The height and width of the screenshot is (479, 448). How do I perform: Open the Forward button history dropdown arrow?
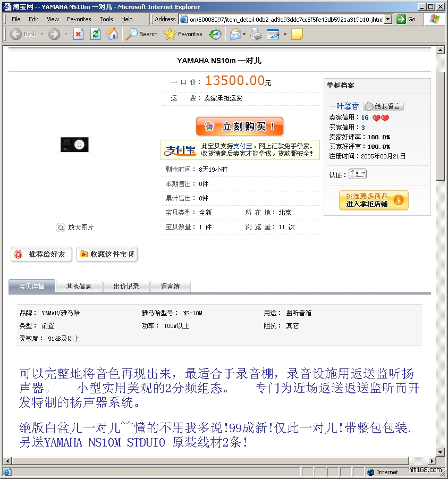coord(66,34)
